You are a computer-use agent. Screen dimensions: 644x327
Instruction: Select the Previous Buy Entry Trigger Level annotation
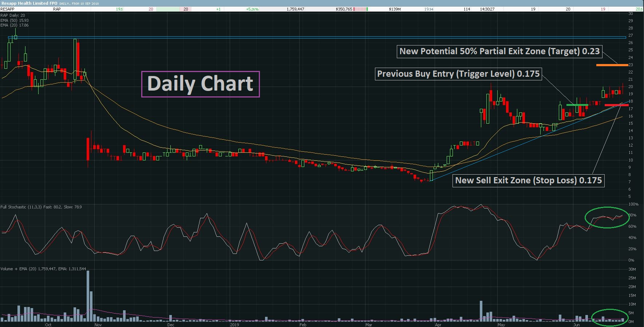tap(458, 74)
